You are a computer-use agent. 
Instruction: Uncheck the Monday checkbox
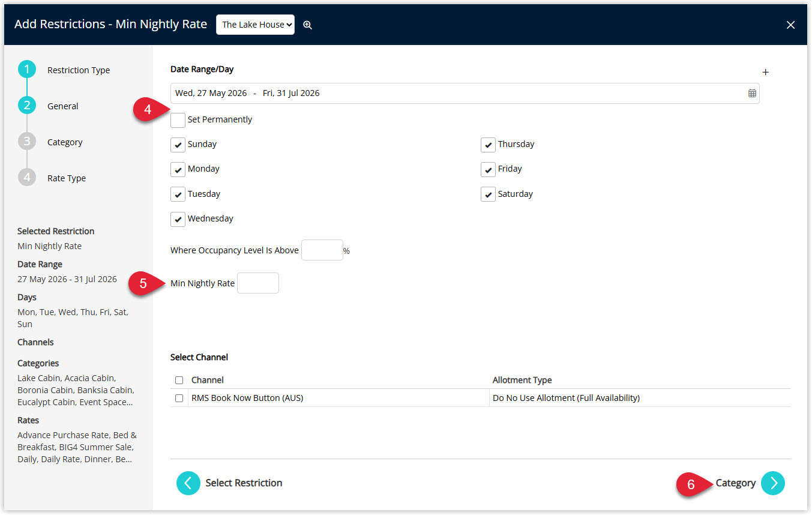pyautogui.click(x=178, y=169)
